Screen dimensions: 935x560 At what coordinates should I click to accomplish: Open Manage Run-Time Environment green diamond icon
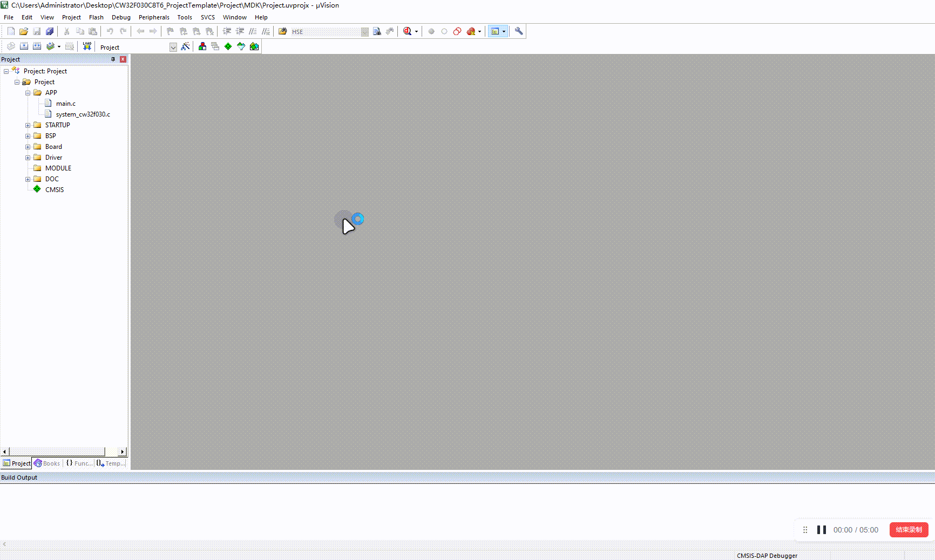(x=228, y=46)
